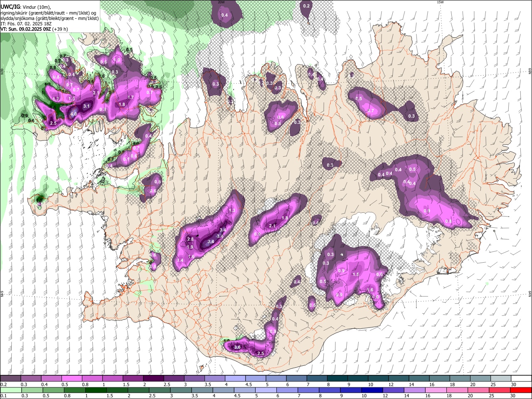Click the 15W longitude label
Screen dimensions: 532x399
(x=440, y=2)
